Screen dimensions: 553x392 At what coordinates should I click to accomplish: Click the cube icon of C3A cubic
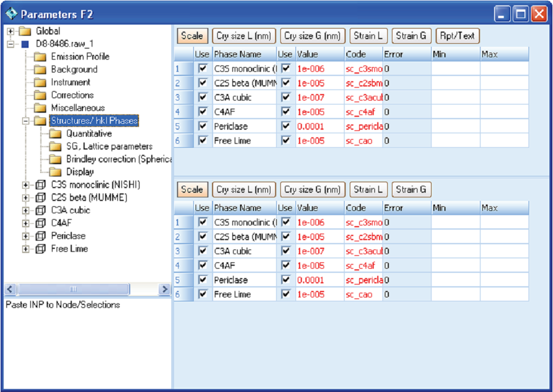click(40, 210)
